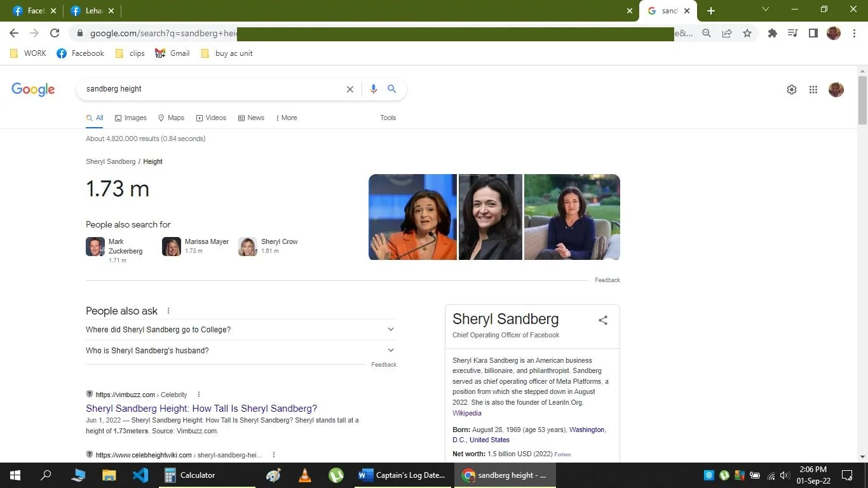
Task: Open Visual Studio Code from the taskbar
Action: click(x=140, y=475)
